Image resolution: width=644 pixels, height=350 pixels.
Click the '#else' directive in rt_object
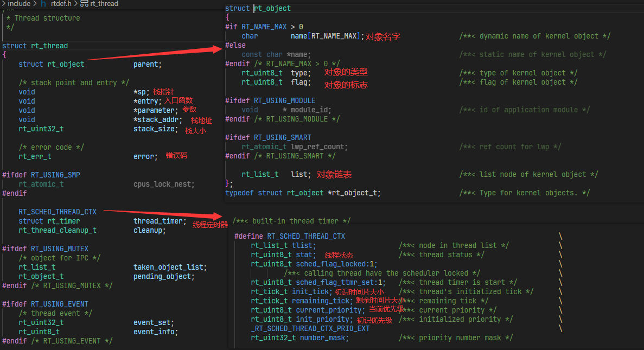coord(235,45)
